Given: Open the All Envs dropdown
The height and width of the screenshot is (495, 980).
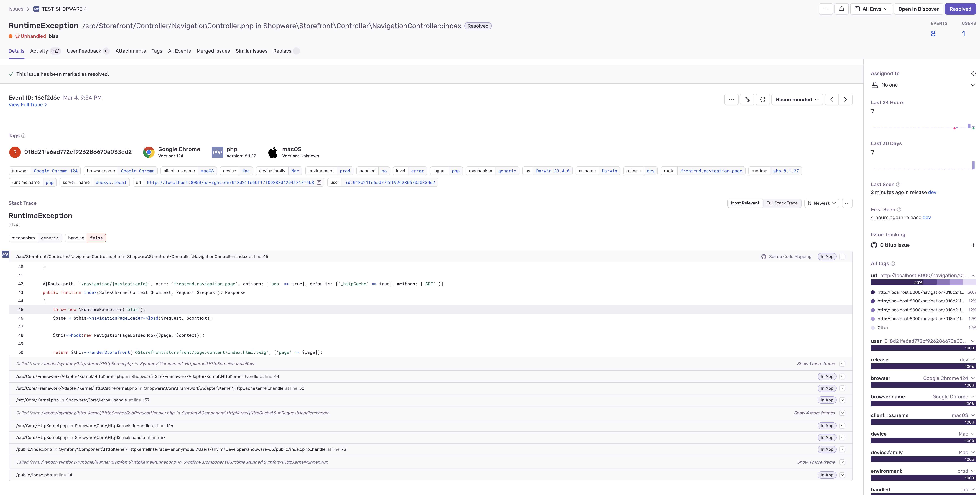Looking at the screenshot, I should point(871,9).
